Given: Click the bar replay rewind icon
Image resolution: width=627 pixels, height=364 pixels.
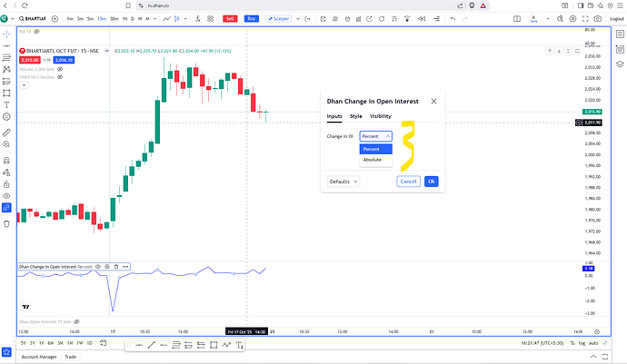Looking at the screenshot, I should click(422, 19).
